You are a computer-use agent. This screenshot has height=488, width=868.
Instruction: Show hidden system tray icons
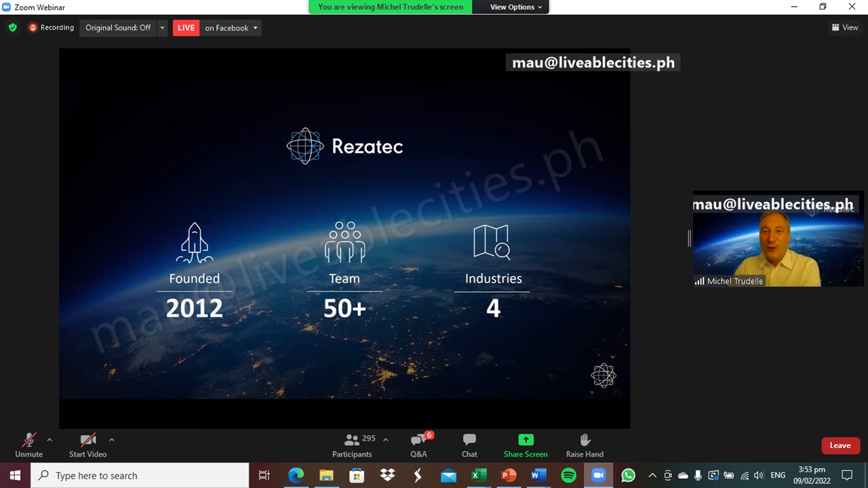pos(652,475)
